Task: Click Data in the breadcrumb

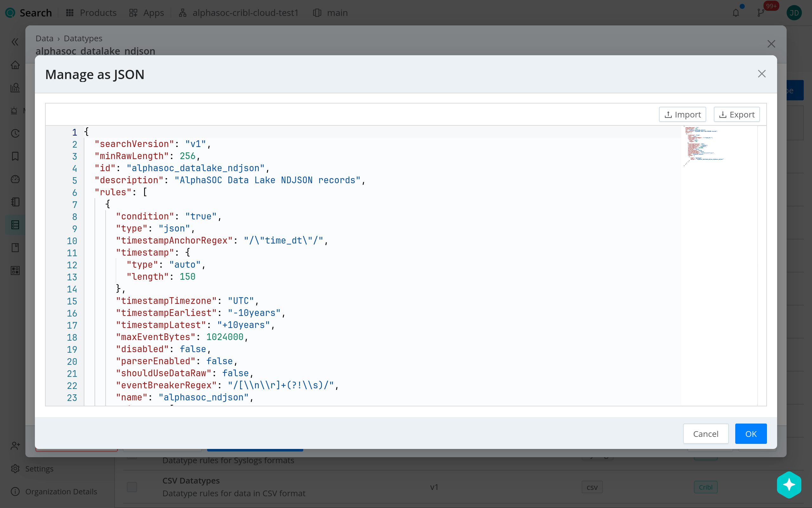Action: (x=44, y=38)
